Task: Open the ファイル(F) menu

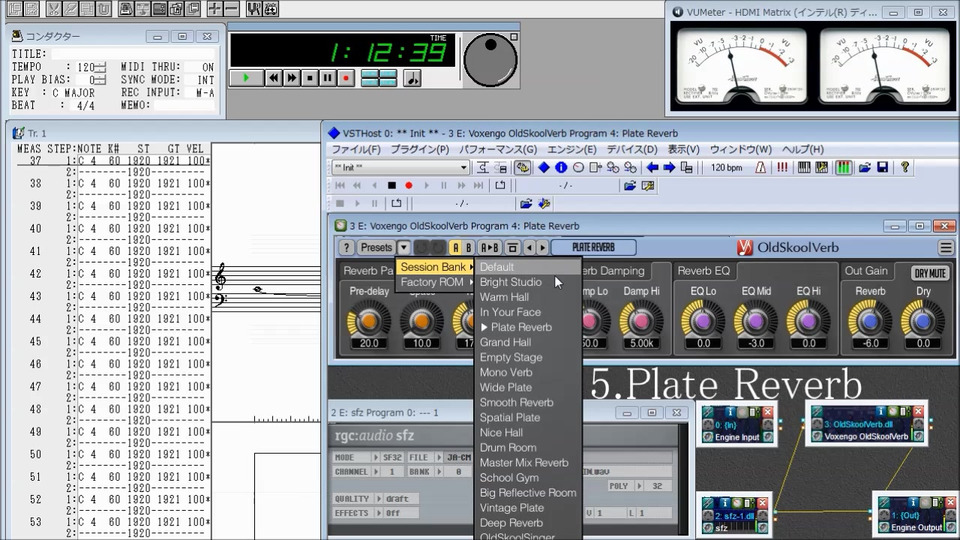Action: pos(356,149)
